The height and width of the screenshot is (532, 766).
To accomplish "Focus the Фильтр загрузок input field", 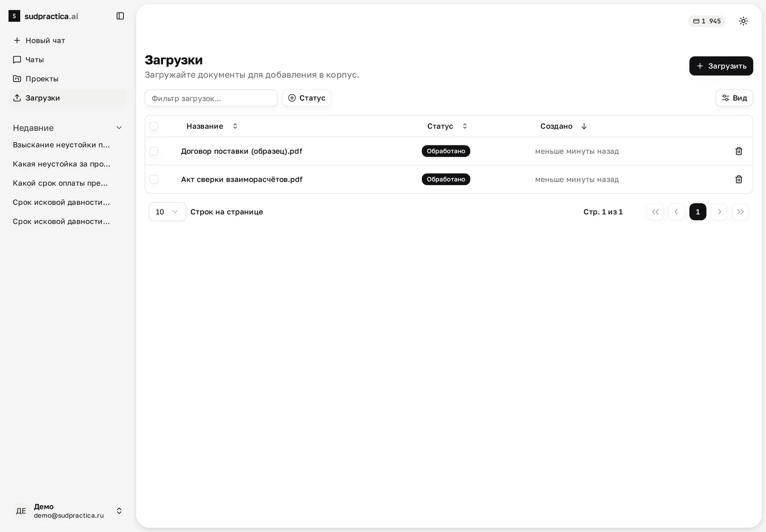I will point(211,98).
